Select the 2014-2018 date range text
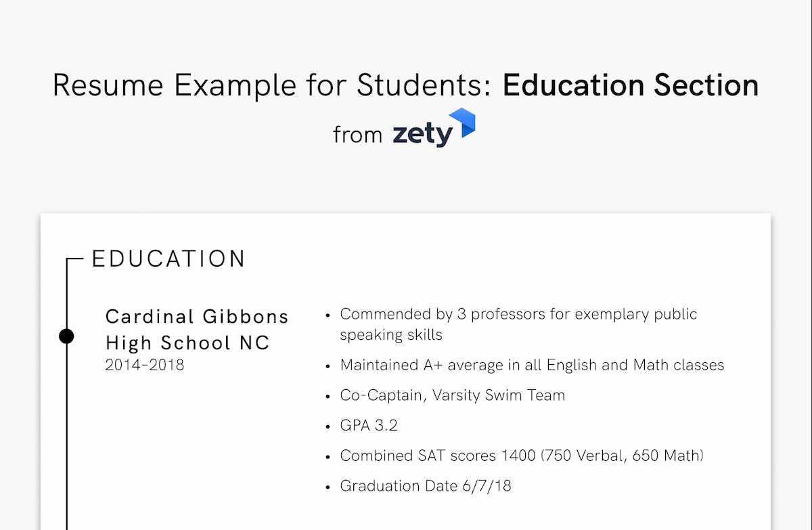The height and width of the screenshot is (530, 812). [x=145, y=366]
